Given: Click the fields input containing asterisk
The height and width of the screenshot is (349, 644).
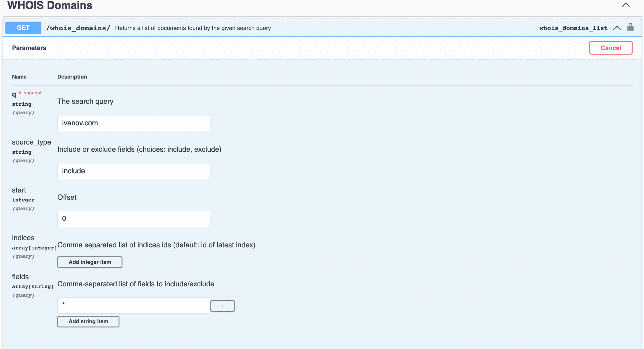Looking at the screenshot, I should 134,306.
